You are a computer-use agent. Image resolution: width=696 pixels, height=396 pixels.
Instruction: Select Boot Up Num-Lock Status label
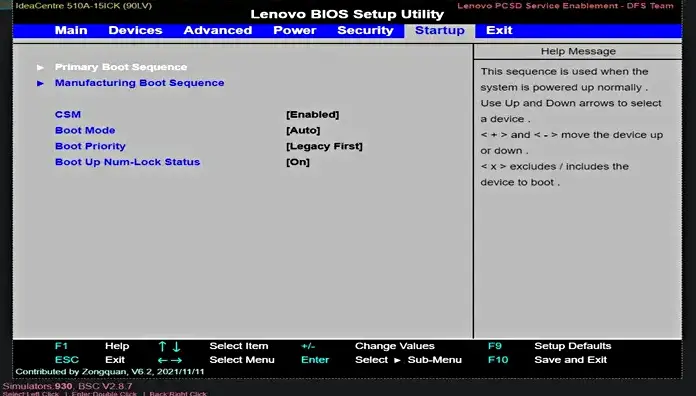(127, 162)
